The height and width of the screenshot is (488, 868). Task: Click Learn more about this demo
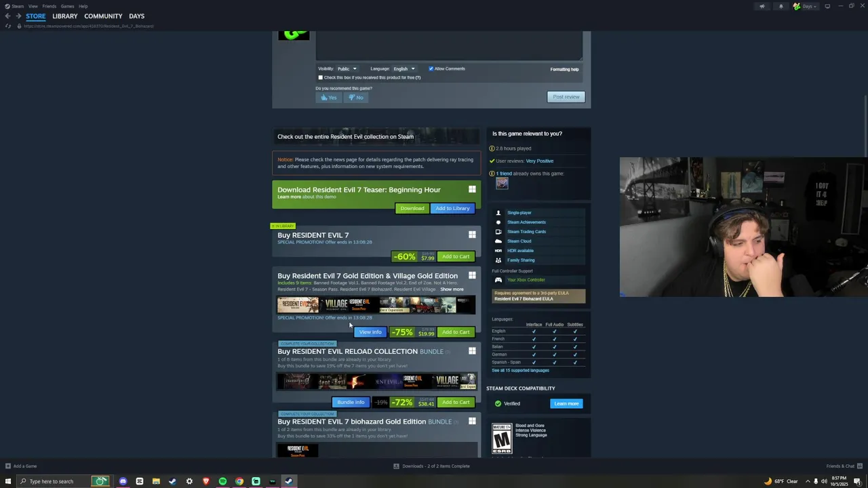coord(289,197)
